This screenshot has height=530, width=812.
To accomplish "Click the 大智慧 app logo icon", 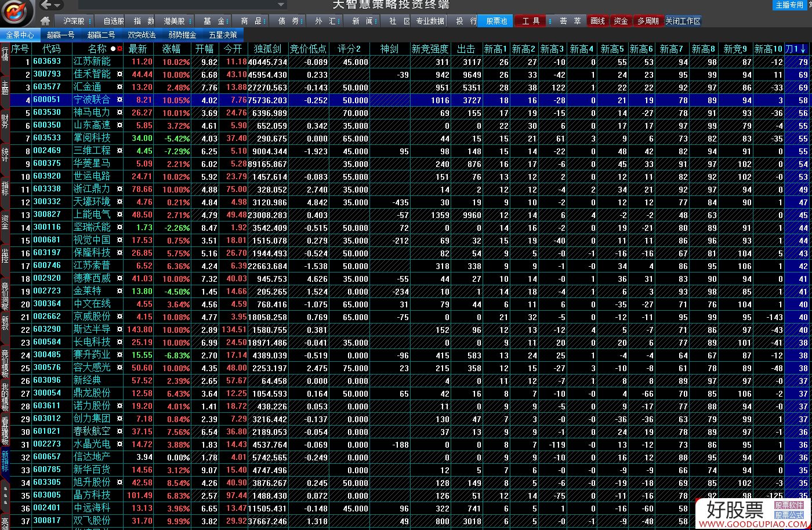I will pos(16,12).
